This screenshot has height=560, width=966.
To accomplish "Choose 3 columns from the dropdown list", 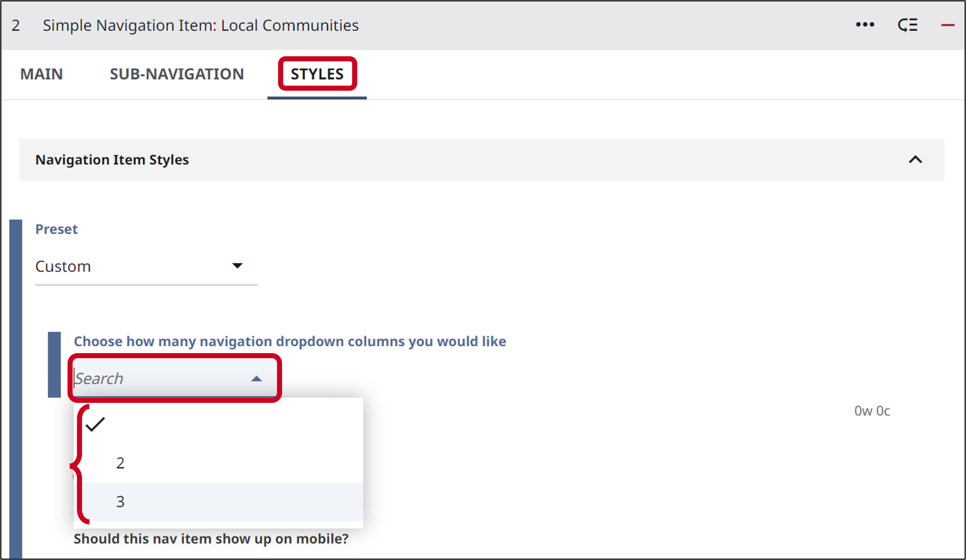I will pyautogui.click(x=219, y=501).
